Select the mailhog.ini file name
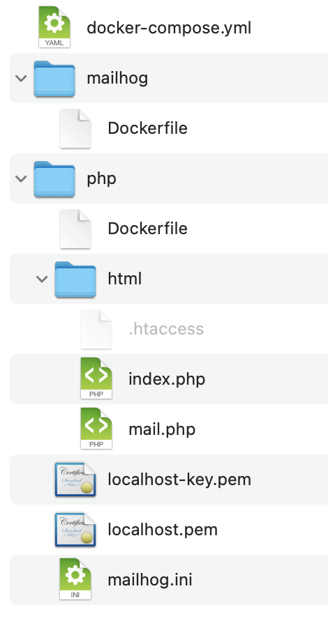Viewport: 328px width, 644px height. (x=150, y=580)
